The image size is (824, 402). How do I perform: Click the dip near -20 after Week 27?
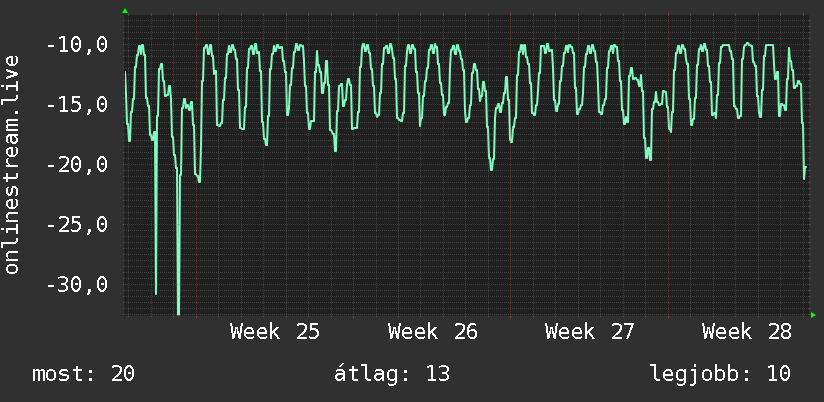coord(648,158)
